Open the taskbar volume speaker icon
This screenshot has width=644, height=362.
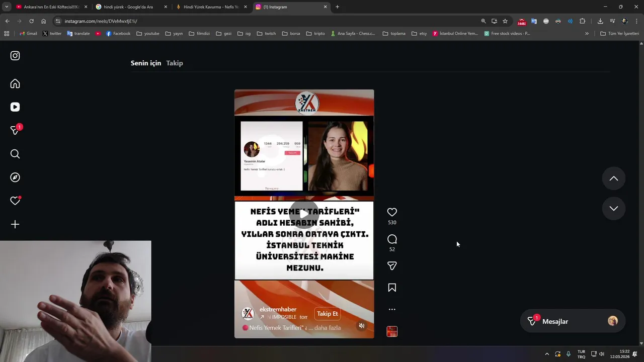point(602,354)
